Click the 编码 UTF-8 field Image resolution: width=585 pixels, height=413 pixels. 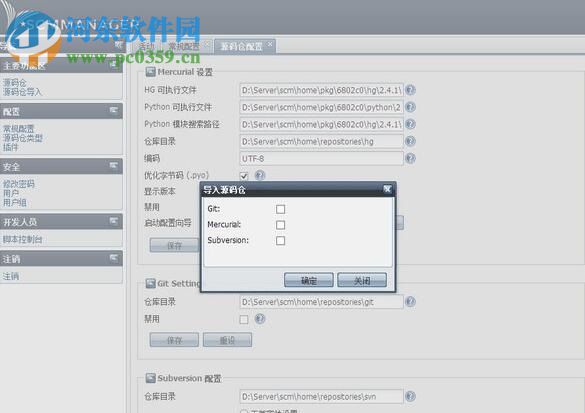[321, 159]
